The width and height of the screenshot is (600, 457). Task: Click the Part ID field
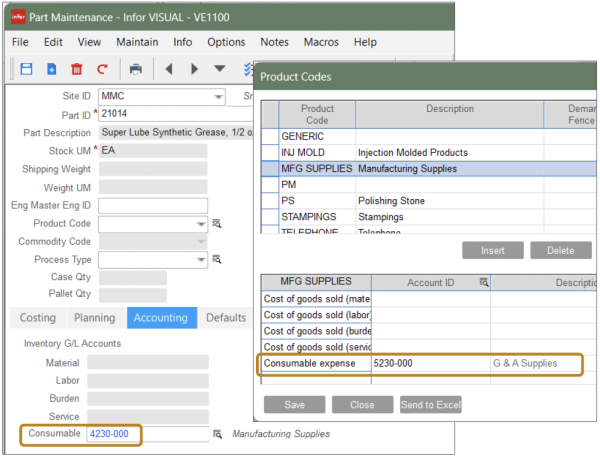pyautogui.click(x=176, y=114)
